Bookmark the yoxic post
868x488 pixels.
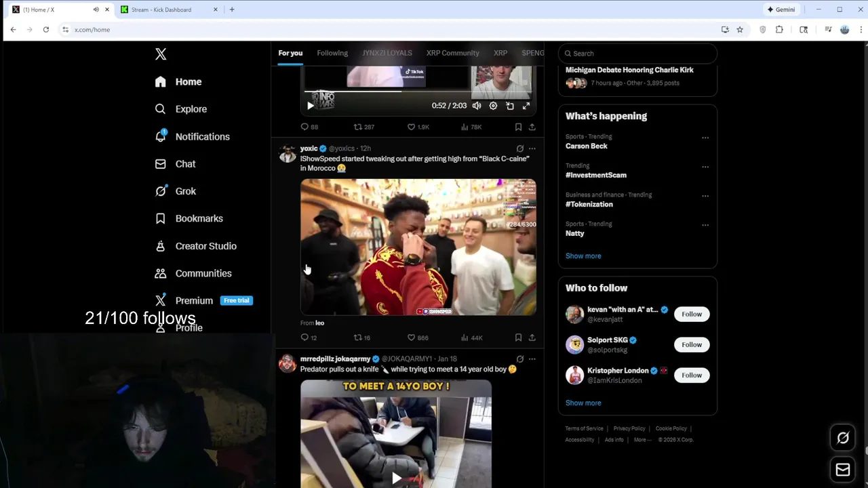[x=518, y=338]
